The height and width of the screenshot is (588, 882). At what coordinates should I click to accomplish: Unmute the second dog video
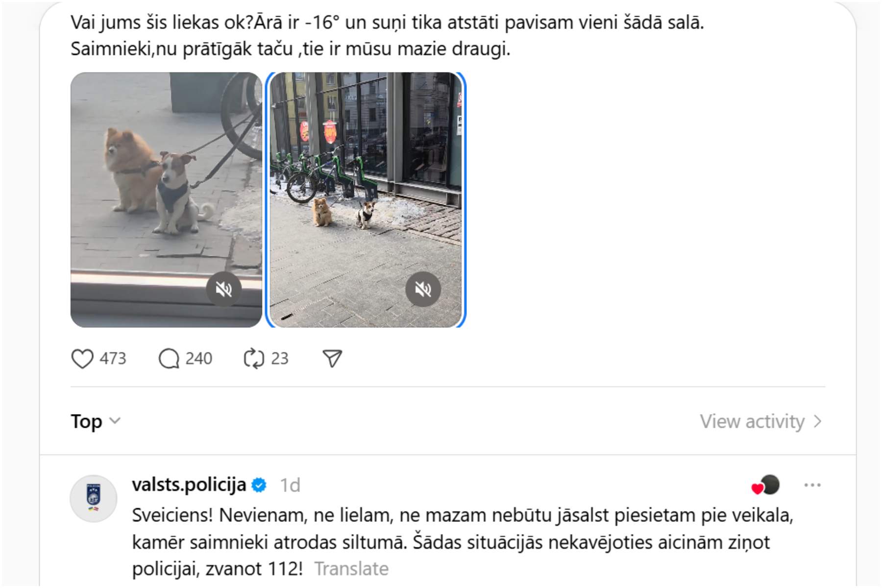click(423, 289)
